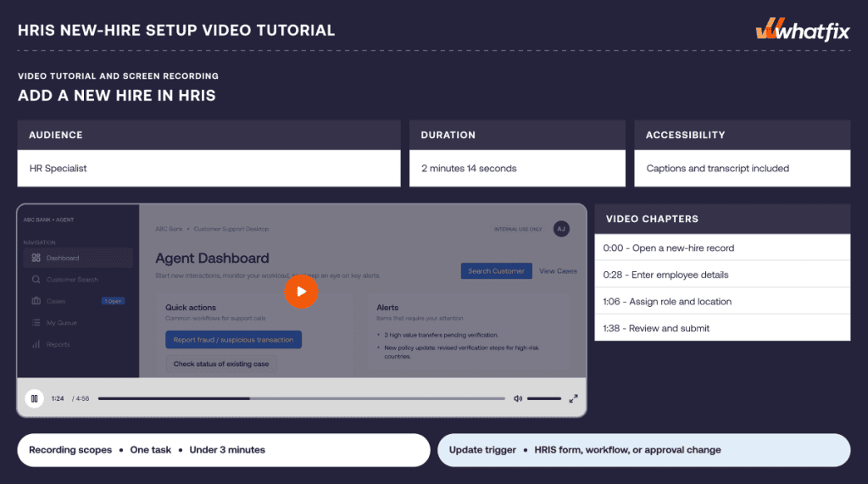Click the Agent Dashboard heading
The width and height of the screenshot is (868, 484).
coord(212,258)
